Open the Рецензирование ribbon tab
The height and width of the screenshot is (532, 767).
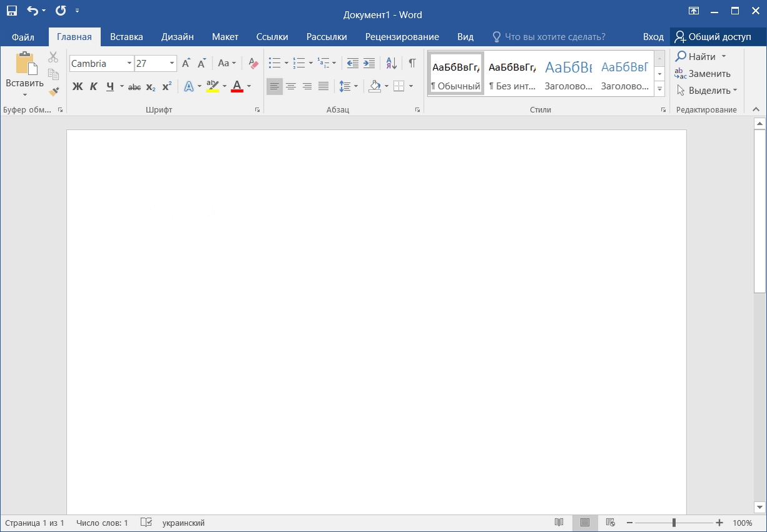click(402, 36)
